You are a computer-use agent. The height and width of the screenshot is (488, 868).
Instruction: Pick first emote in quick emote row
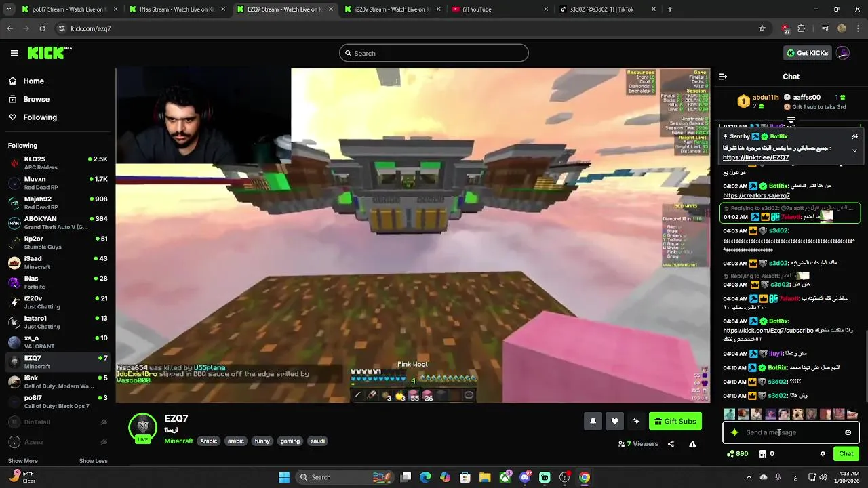click(730, 413)
